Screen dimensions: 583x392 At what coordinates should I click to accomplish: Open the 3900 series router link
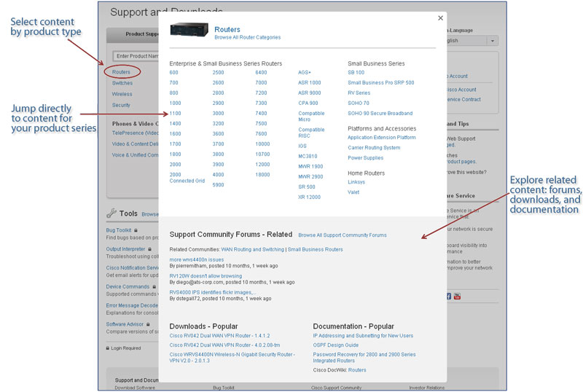tap(218, 165)
